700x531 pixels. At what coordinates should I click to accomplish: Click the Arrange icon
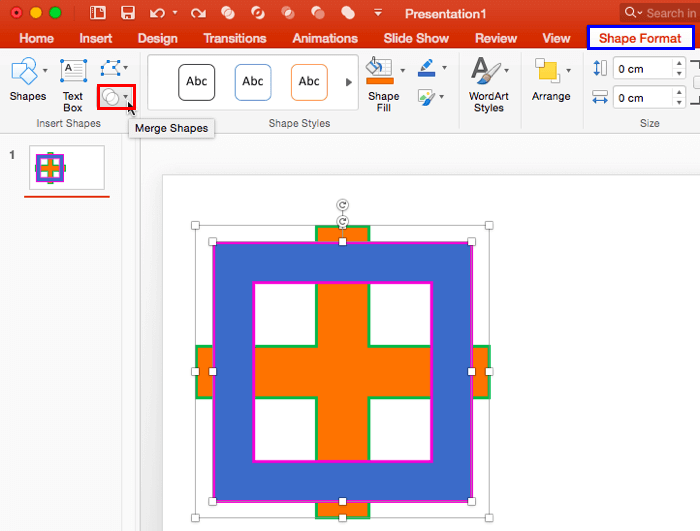pyautogui.click(x=548, y=71)
